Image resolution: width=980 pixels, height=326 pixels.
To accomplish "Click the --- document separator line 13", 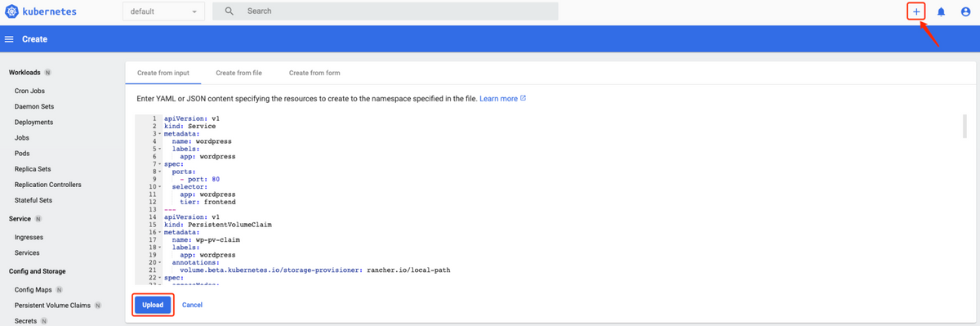I will pos(170,209).
